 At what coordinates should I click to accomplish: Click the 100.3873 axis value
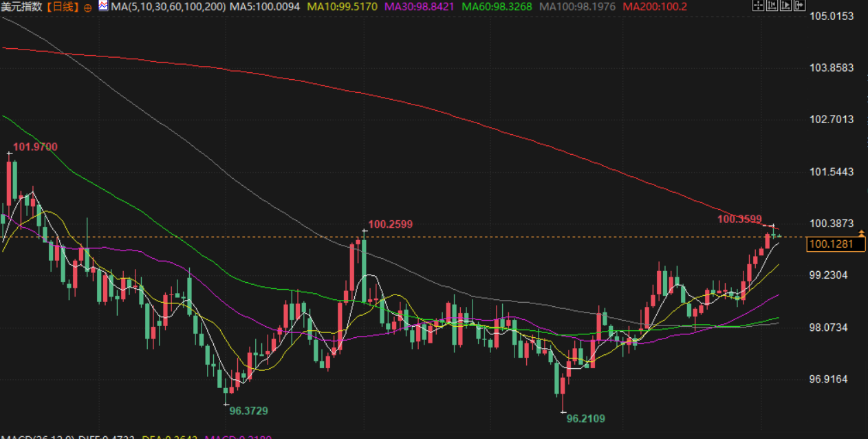pyautogui.click(x=832, y=223)
